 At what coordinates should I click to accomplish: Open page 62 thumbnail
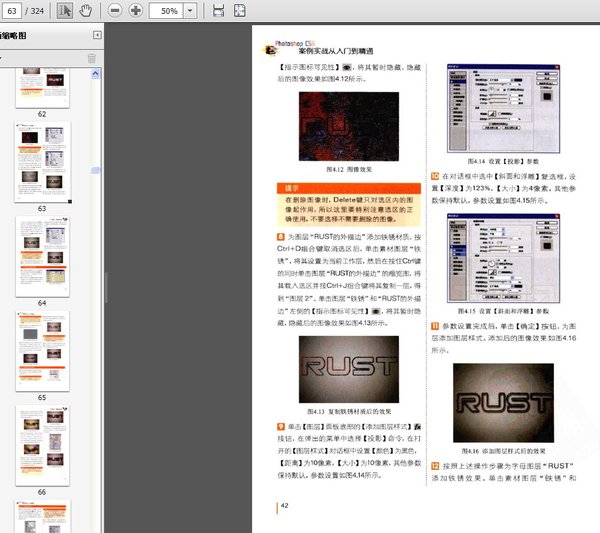coord(42,89)
